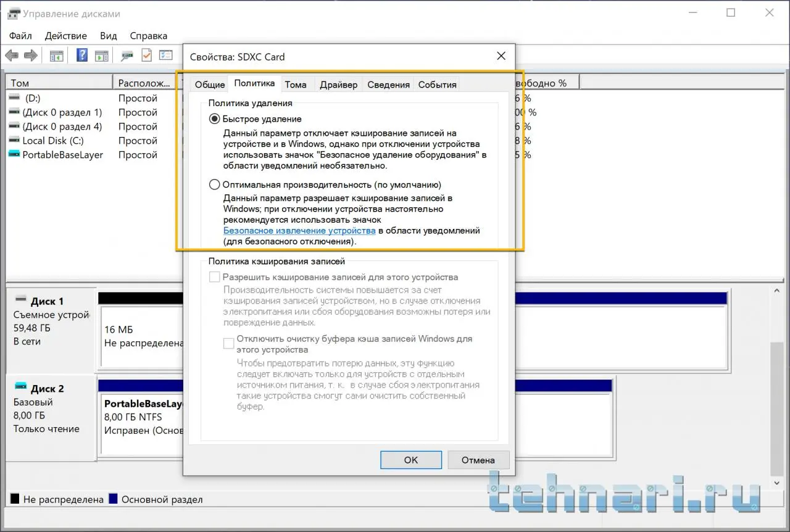This screenshot has height=532, width=790.
Task: Click the drive icon of Local Disk (C:)
Action: (14, 141)
